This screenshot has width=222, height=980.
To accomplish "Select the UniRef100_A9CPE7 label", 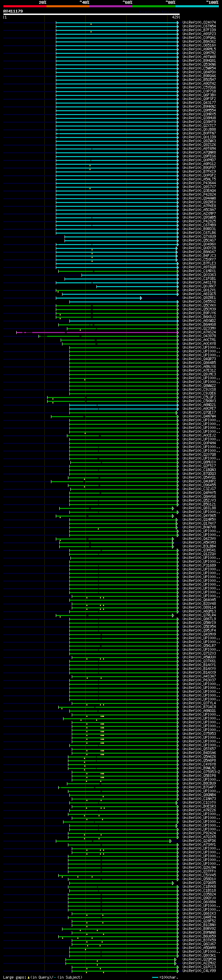I will (x=199, y=409).
